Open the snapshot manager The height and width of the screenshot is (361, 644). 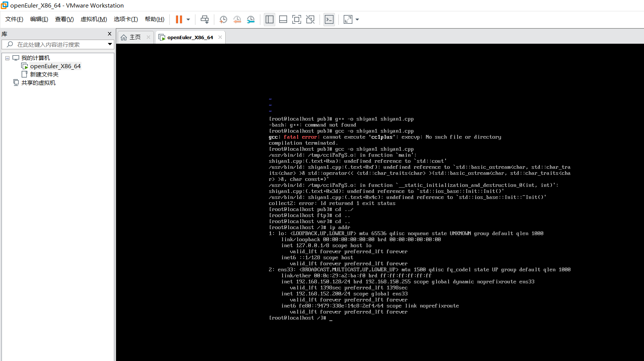[x=251, y=19]
